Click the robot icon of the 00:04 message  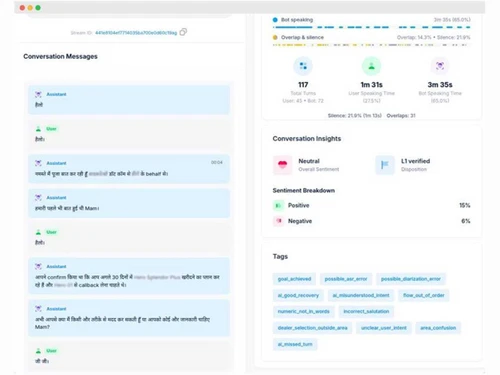click(38, 163)
